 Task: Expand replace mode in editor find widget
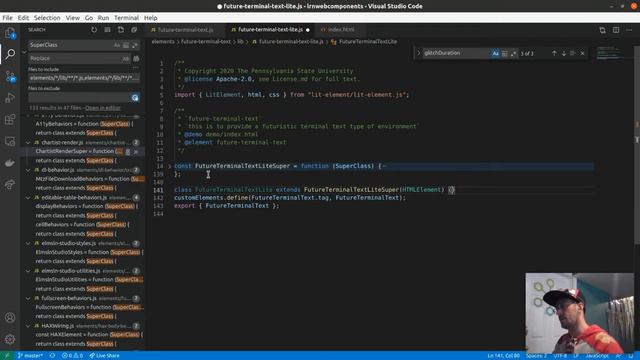[418, 53]
